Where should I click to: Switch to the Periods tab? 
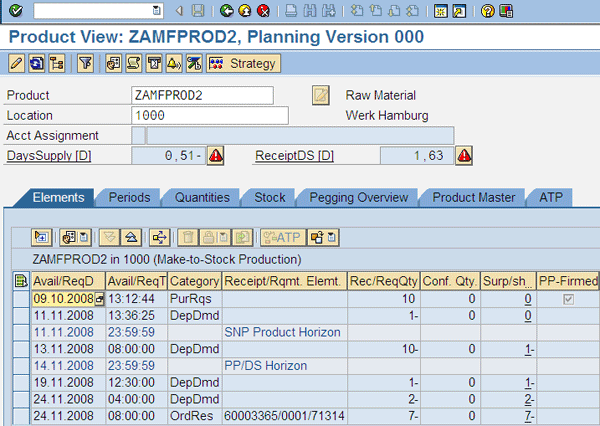129,198
